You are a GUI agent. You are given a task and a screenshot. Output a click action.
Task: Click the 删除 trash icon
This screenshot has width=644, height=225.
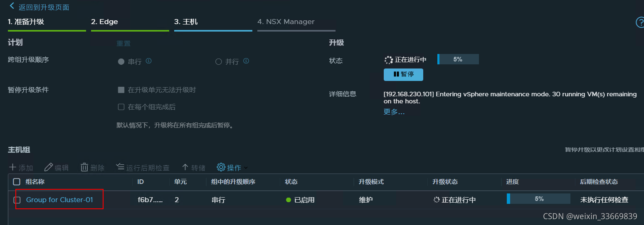click(84, 167)
